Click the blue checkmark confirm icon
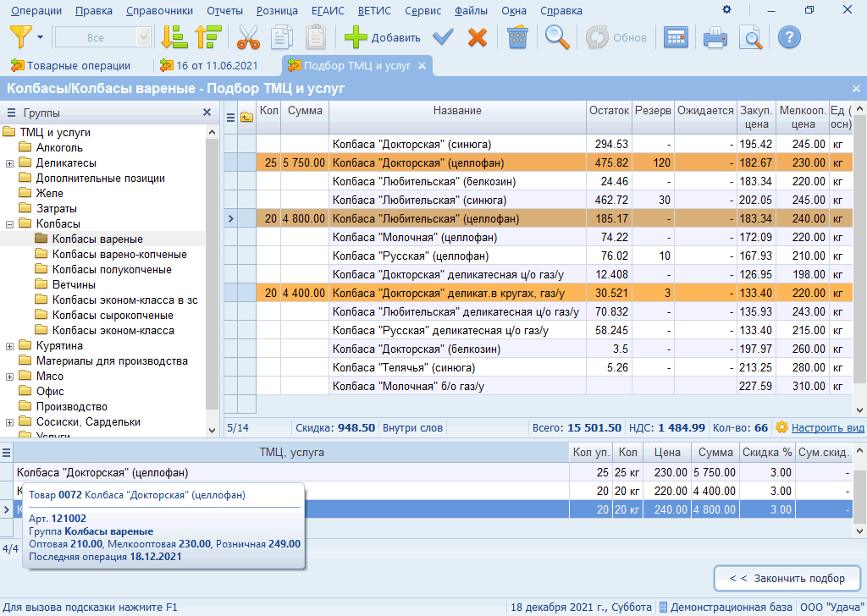Image resolution: width=867 pixels, height=616 pixels. [x=443, y=37]
